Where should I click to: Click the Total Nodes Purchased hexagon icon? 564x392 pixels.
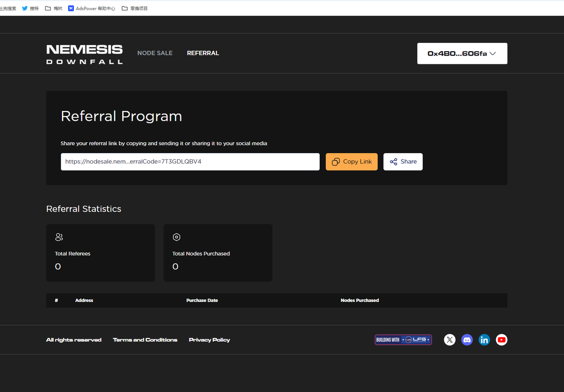(177, 237)
